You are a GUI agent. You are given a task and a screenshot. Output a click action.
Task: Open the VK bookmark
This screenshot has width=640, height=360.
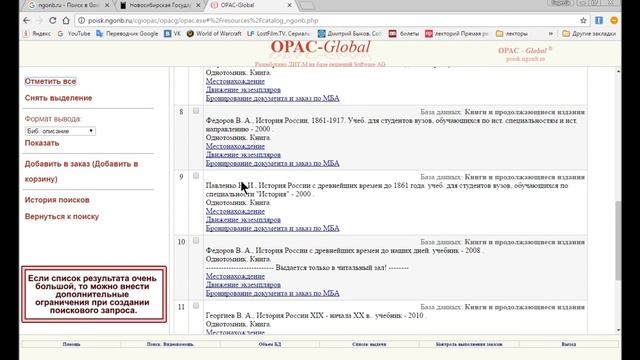(x=172, y=33)
